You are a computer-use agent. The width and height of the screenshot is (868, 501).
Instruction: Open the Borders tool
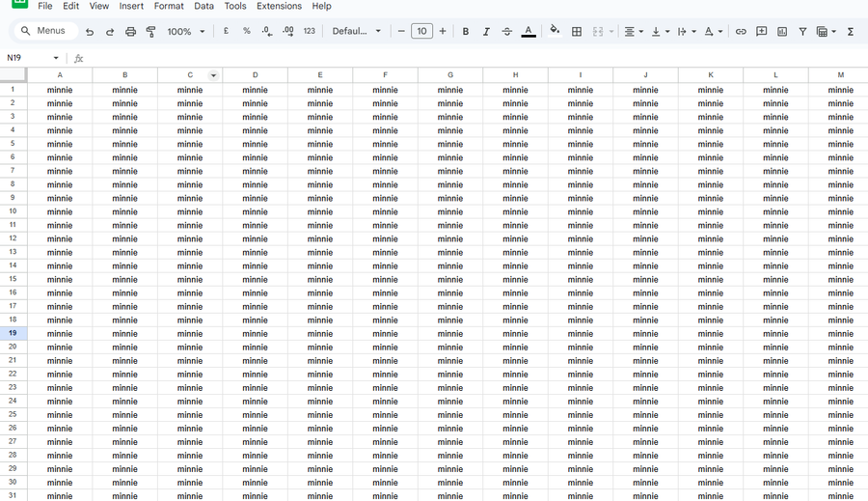point(577,32)
